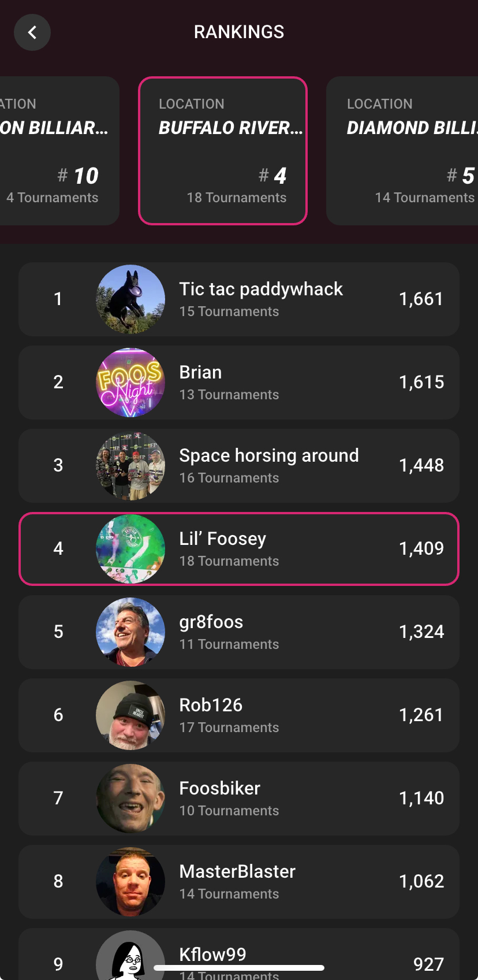View gr8foos profile picture
The width and height of the screenshot is (478, 980).
[130, 632]
